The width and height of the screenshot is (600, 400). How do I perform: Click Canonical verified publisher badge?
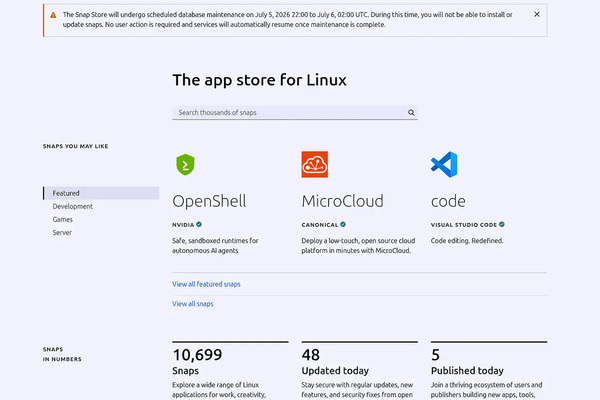(x=343, y=225)
